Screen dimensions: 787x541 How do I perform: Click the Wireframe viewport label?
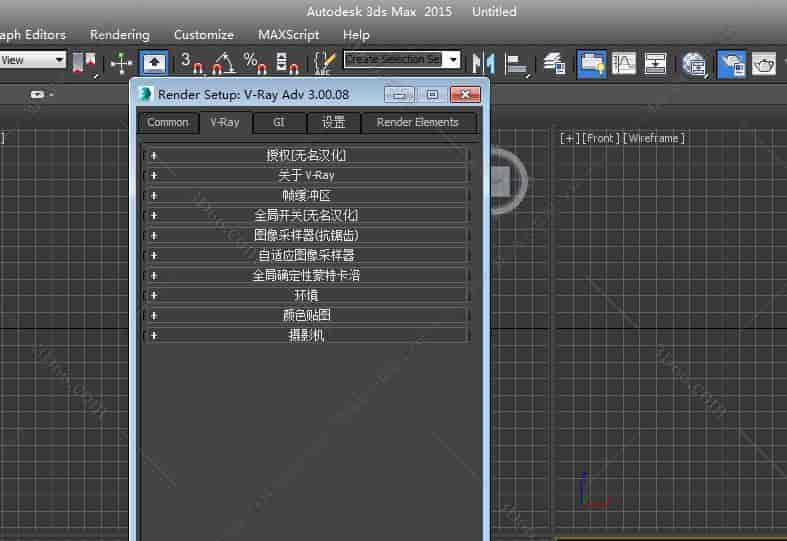click(x=655, y=138)
